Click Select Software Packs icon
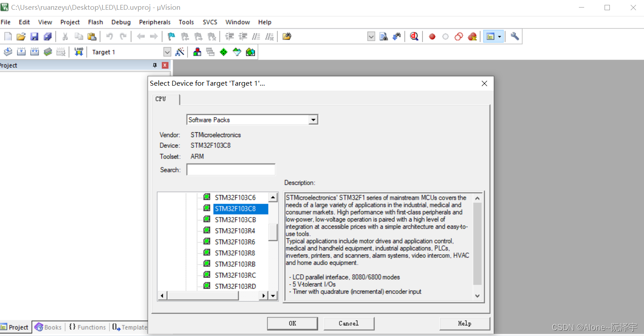The image size is (644, 336). 237,52
